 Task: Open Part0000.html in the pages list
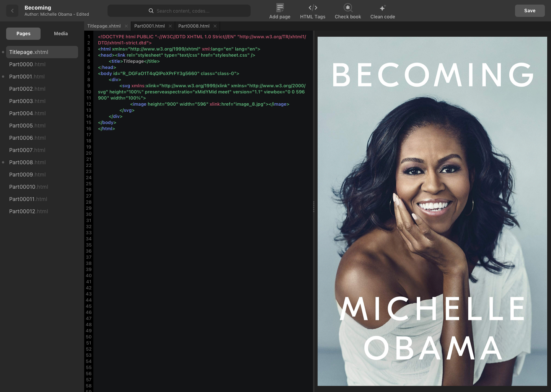42,64
